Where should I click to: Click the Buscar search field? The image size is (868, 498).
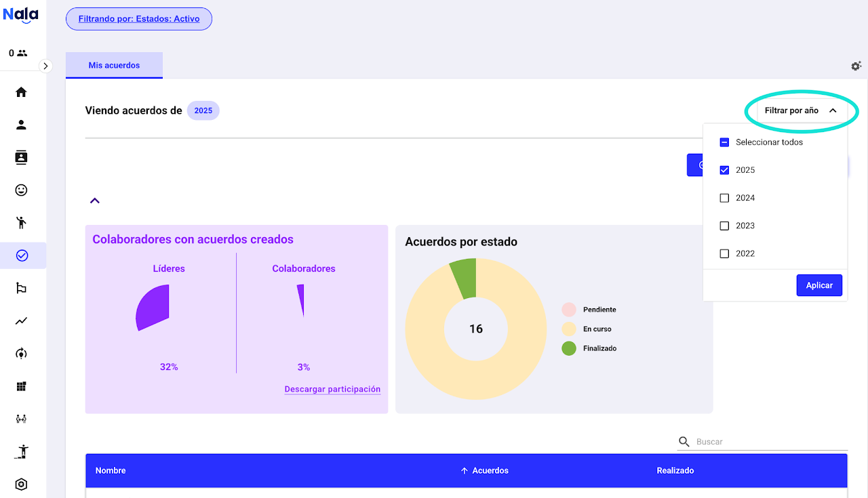tap(770, 442)
